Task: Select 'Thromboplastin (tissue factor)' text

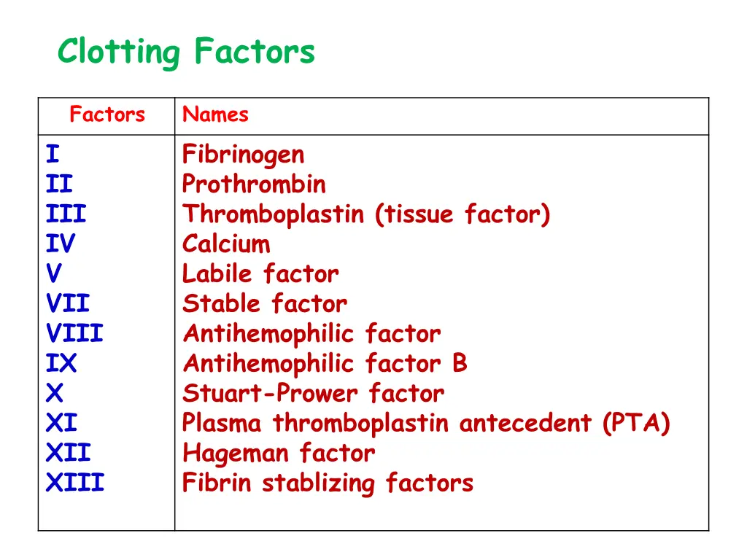Action: pyautogui.click(x=366, y=214)
